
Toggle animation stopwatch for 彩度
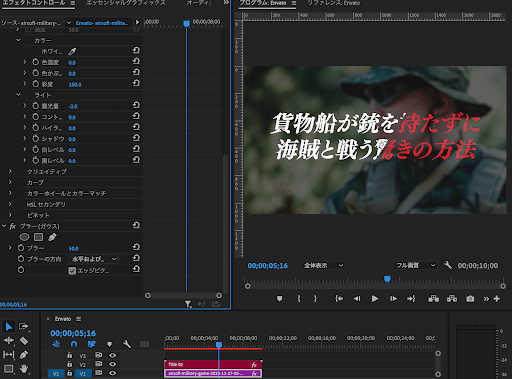pos(35,84)
